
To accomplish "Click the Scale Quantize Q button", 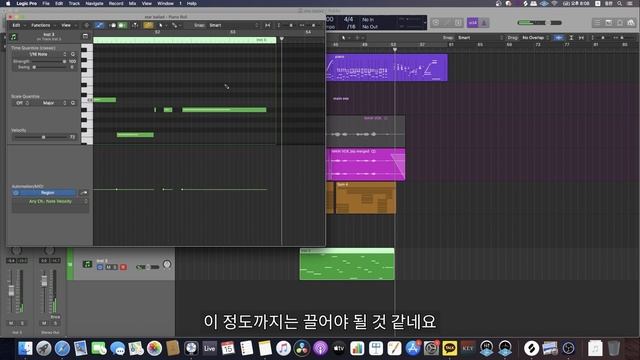I will pyautogui.click(x=73, y=103).
